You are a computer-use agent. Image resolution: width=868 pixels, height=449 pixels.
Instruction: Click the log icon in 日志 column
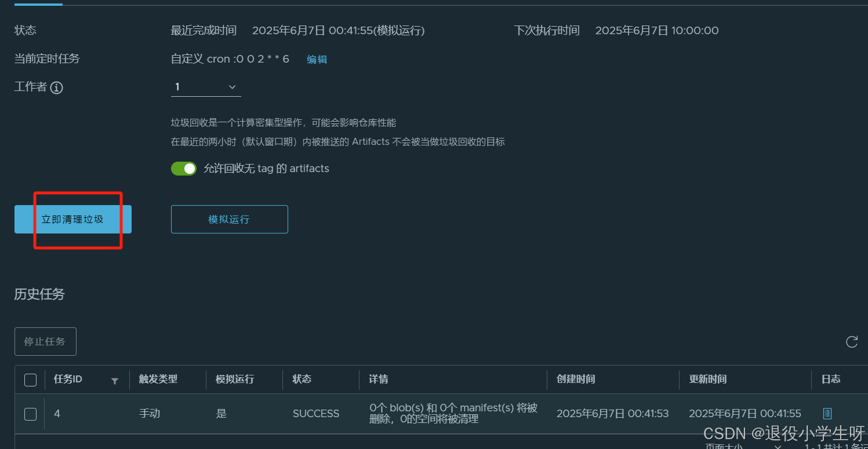tap(827, 413)
